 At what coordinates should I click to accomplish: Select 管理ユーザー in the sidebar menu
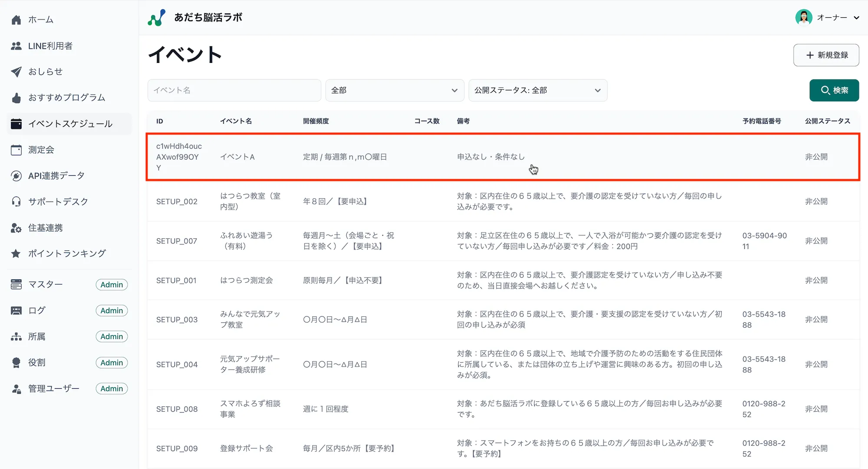[x=53, y=388]
